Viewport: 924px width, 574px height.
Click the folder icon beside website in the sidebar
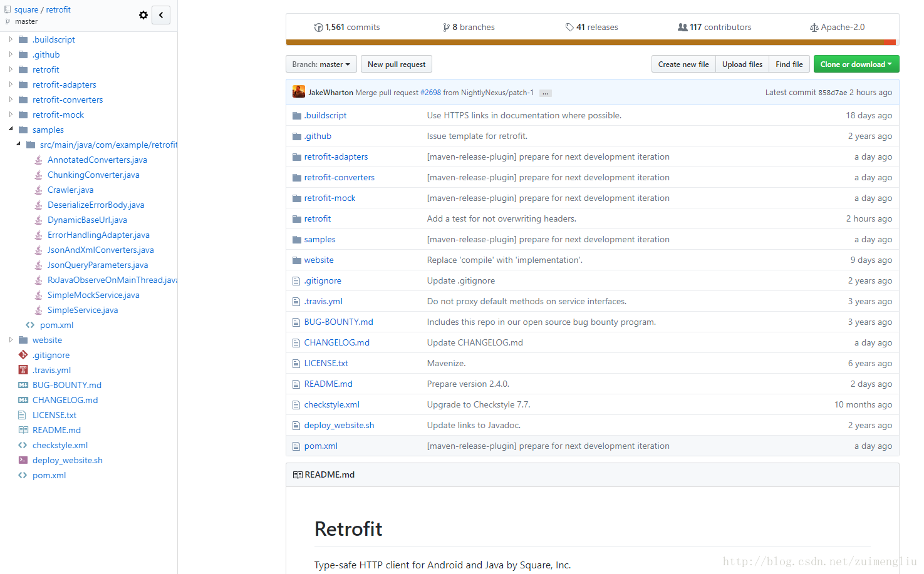(x=23, y=340)
